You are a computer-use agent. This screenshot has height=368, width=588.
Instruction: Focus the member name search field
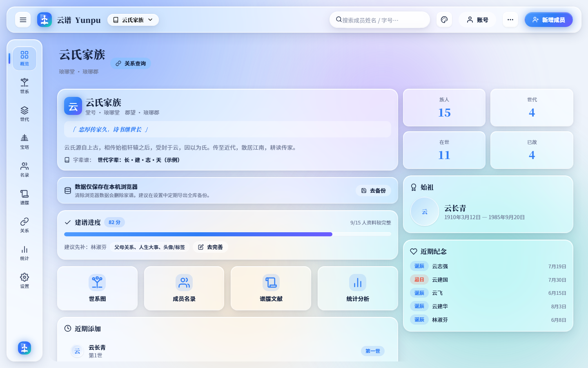click(380, 20)
